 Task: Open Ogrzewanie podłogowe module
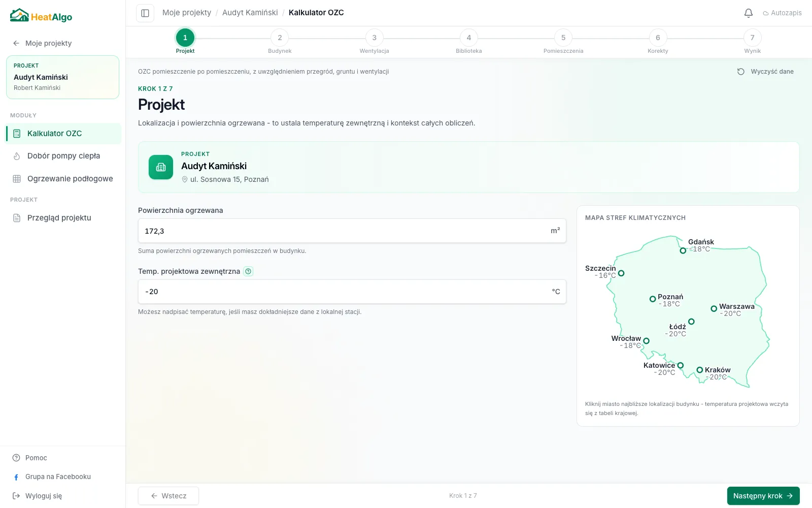(63, 179)
